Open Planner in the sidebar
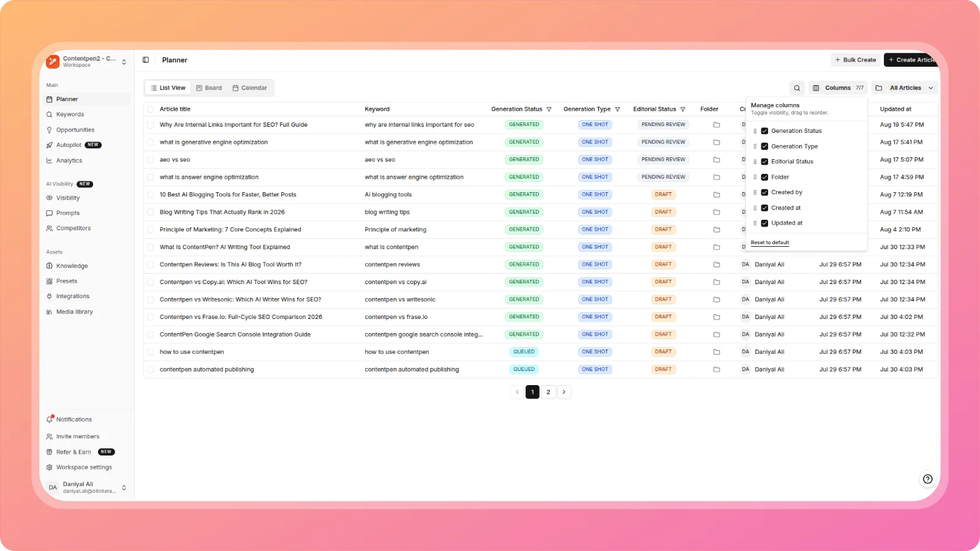980x551 pixels. point(88,99)
